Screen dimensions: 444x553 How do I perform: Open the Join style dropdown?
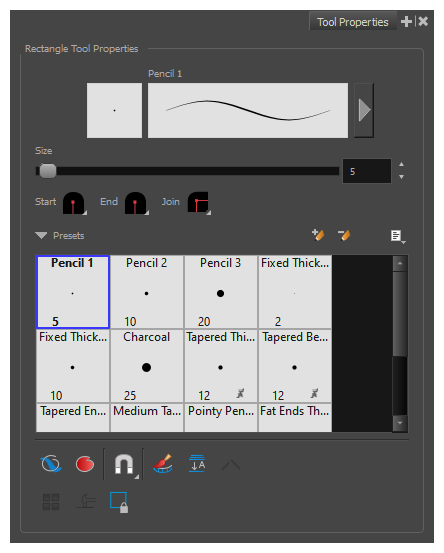pos(199,203)
